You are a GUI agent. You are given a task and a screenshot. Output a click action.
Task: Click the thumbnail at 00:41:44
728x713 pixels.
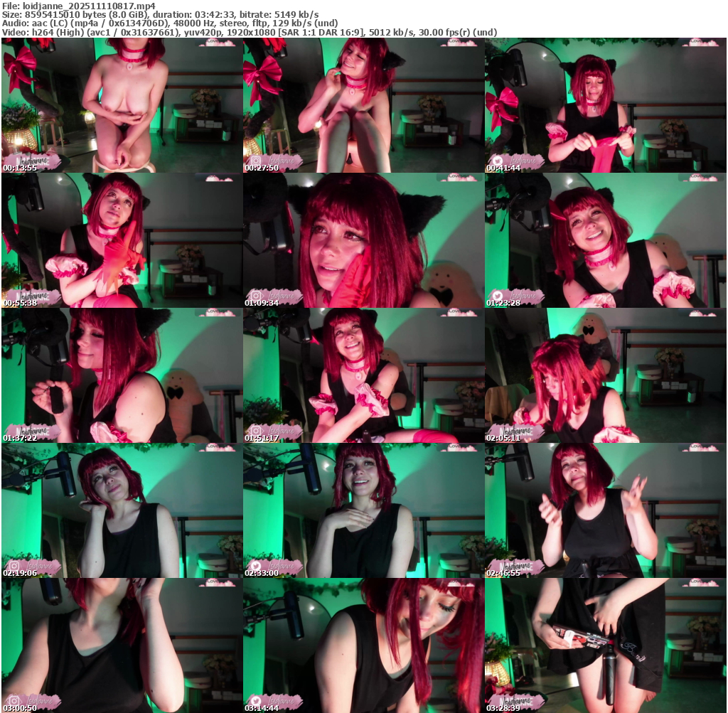[x=606, y=105]
